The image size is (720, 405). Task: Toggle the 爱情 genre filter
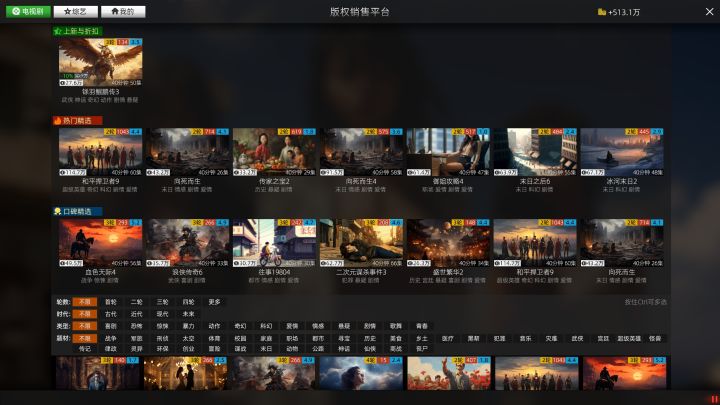pyautogui.click(x=292, y=326)
